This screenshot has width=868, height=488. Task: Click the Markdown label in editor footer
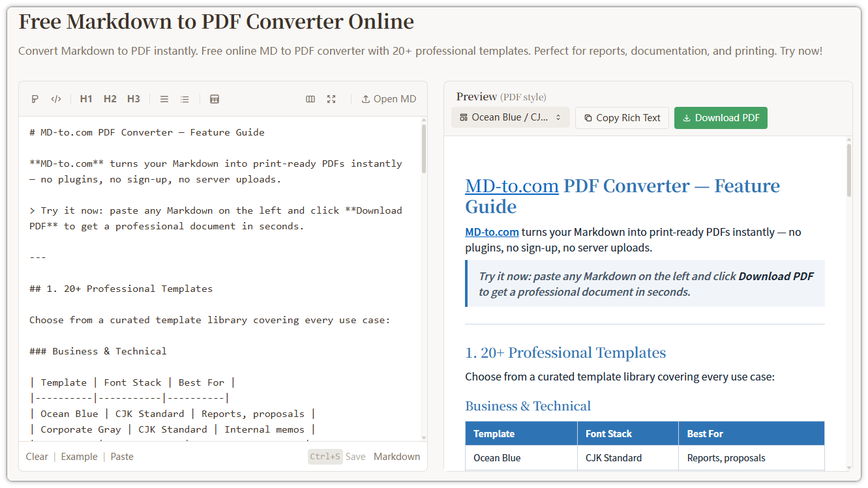coord(397,457)
